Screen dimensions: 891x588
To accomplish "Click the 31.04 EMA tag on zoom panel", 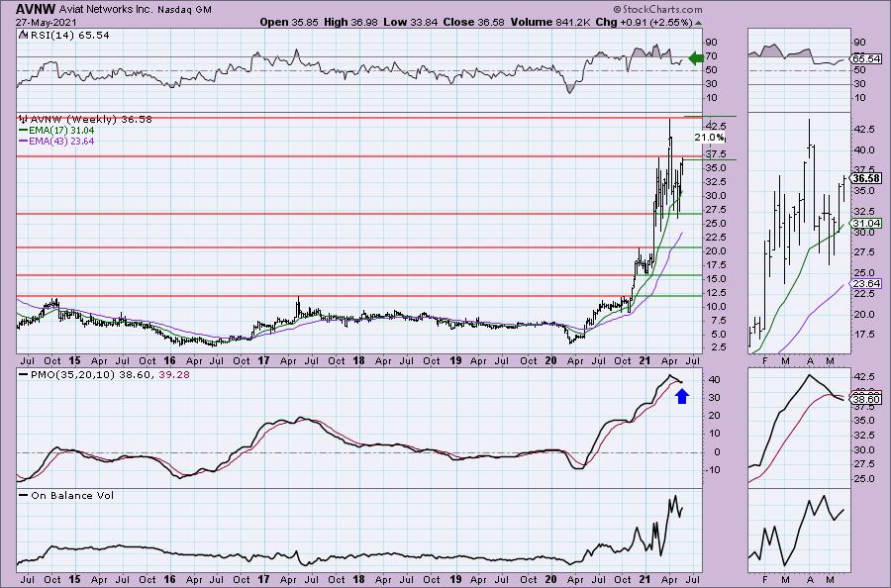I will pyautogui.click(x=866, y=224).
